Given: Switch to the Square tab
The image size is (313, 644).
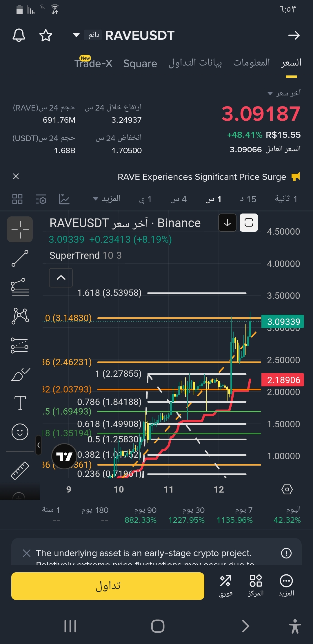Looking at the screenshot, I should [140, 64].
